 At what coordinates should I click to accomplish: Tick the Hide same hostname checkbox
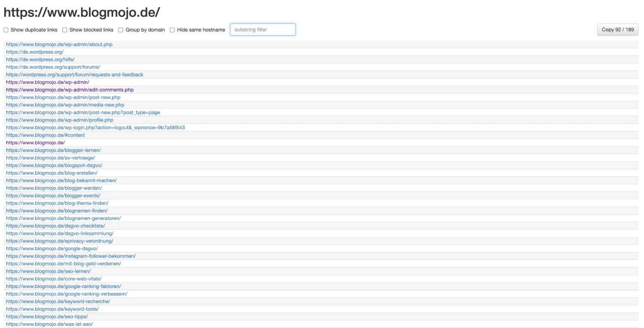pyautogui.click(x=173, y=30)
